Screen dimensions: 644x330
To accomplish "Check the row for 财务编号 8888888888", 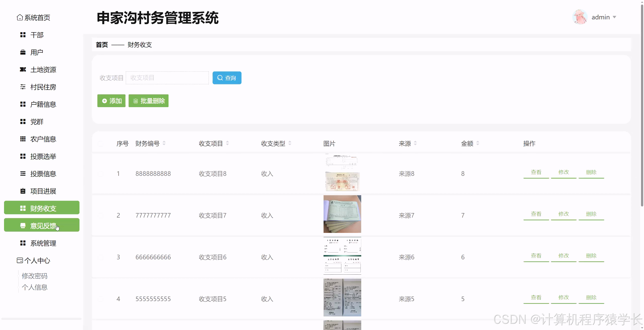I will point(101,174).
